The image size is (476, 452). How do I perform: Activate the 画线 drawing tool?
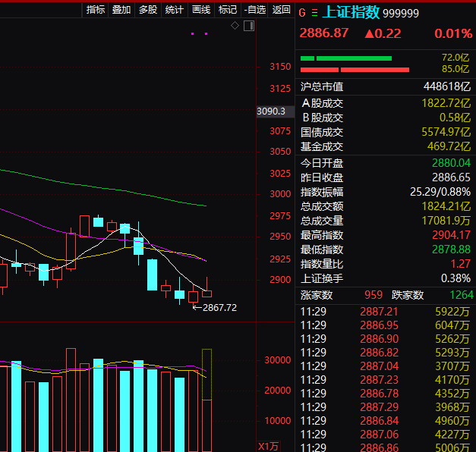(201, 10)
